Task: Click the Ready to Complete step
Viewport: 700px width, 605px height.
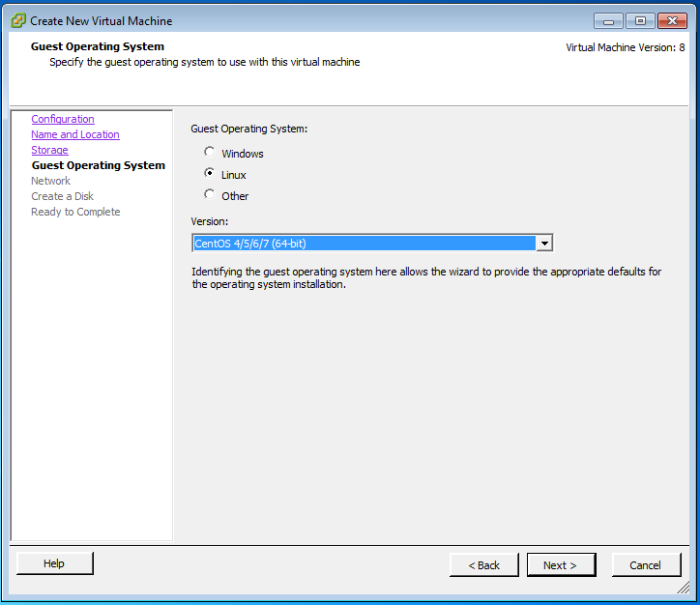Action: coord(75,212)
